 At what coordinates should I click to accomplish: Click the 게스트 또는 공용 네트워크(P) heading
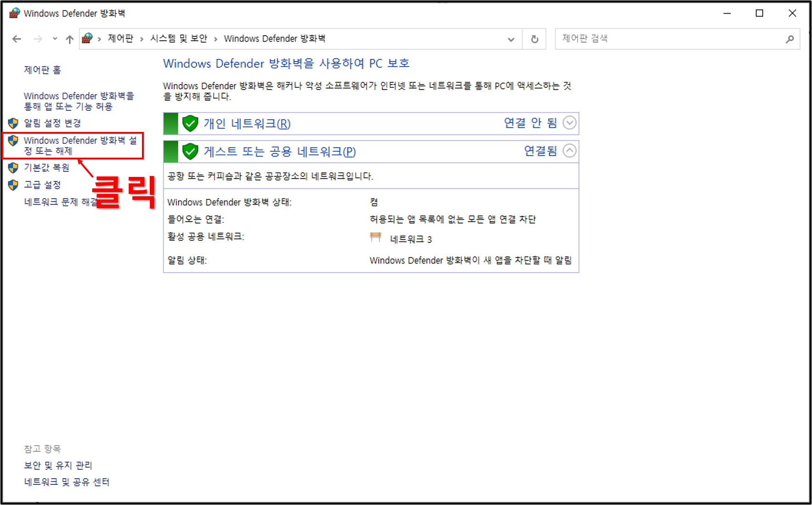[x=280, y=151]
